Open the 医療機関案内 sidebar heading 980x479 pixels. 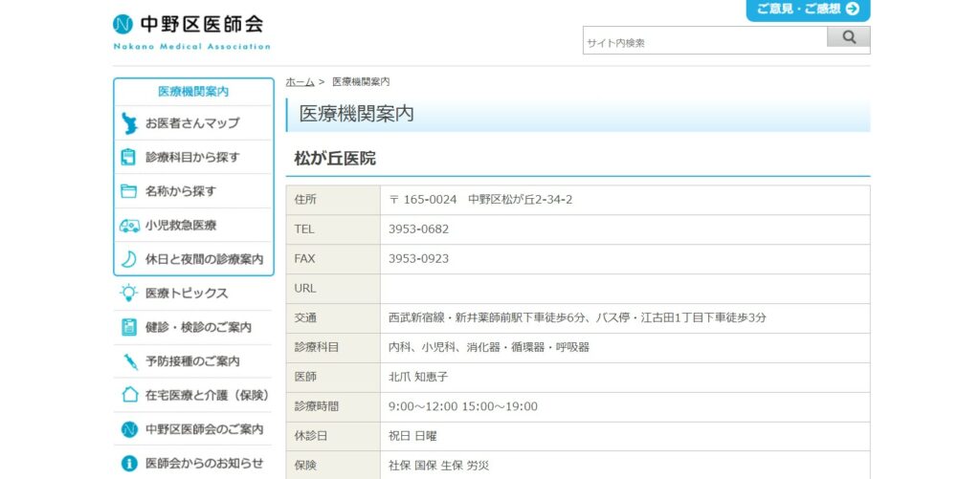193,92
